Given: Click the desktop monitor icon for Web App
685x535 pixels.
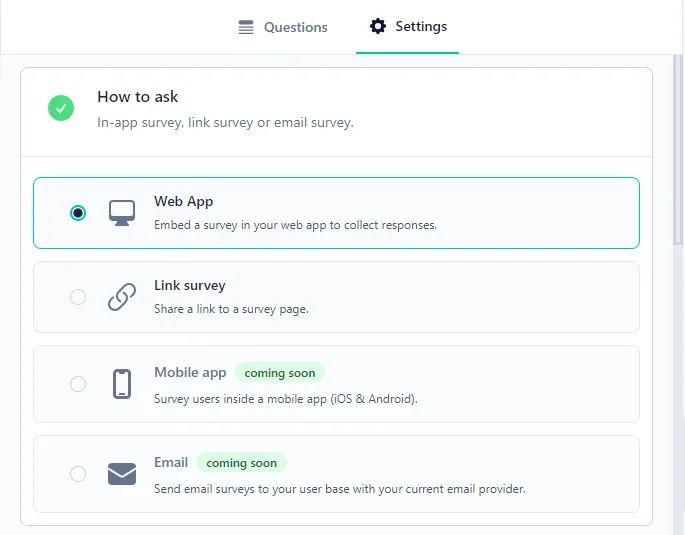Looking at the screenshot, I should coord(121,213).
